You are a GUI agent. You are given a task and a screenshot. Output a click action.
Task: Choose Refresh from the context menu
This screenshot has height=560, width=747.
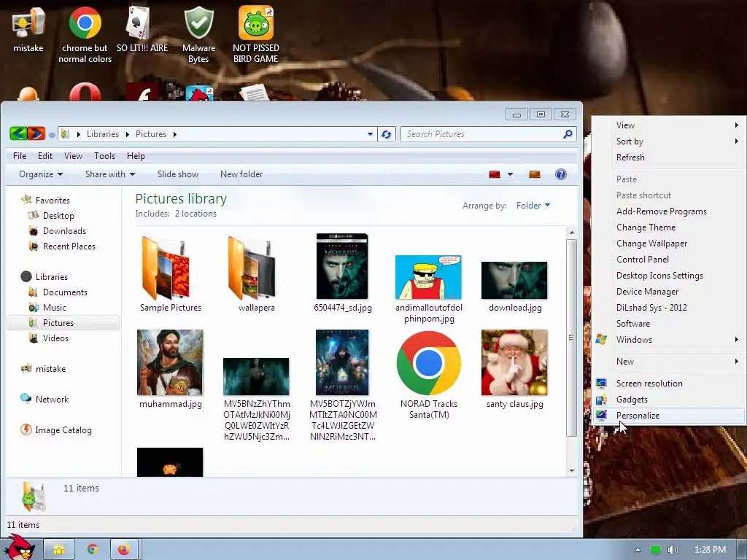pos(669,157)
